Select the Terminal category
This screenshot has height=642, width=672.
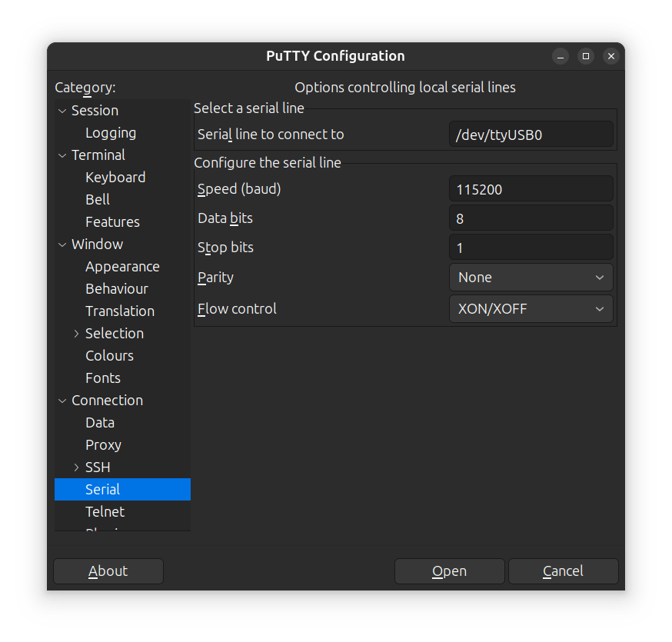click(98, 155)
